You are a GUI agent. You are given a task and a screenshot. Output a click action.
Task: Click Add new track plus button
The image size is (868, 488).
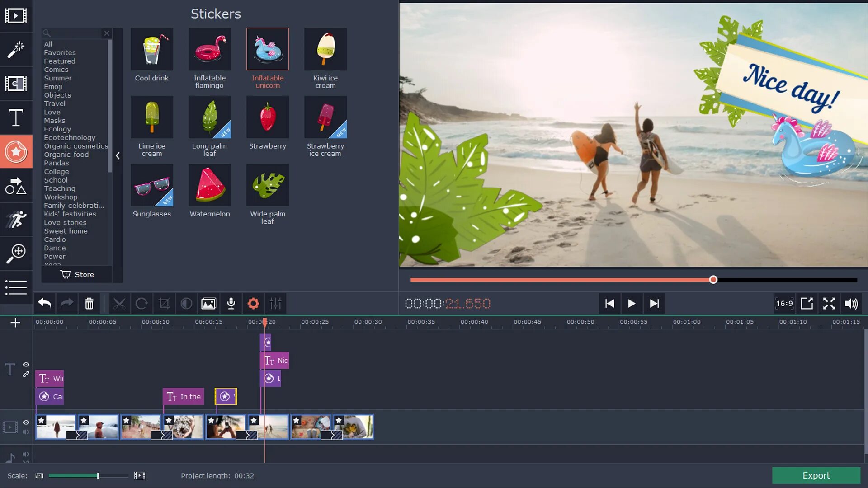[15, 322]
